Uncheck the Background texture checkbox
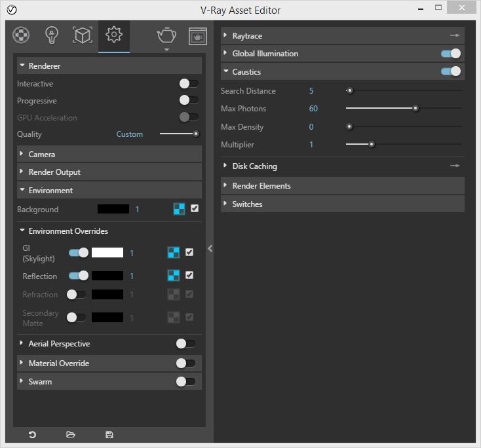481x448 pixels. (195, 208)
